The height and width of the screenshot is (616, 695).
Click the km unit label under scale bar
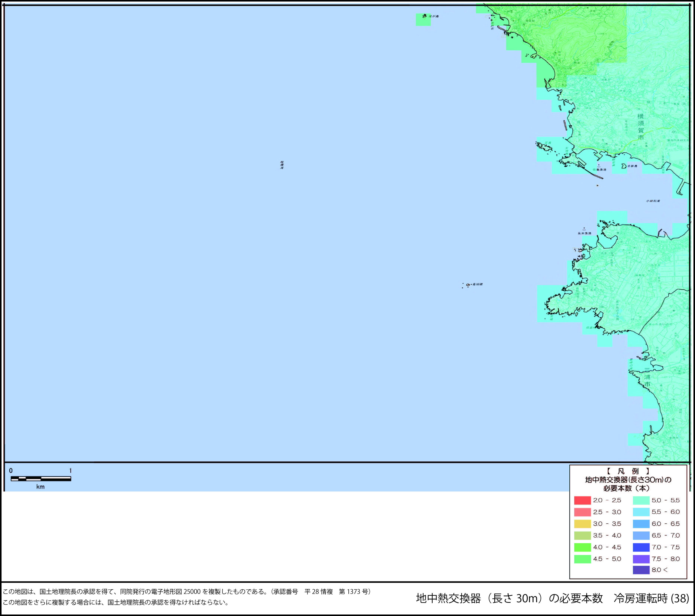[41, 487]
